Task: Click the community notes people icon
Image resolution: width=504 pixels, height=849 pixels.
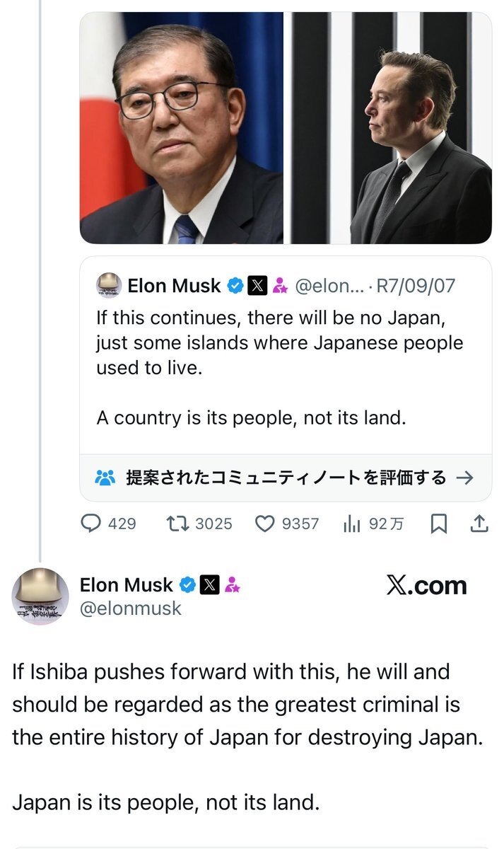Action: pos(105,478)
